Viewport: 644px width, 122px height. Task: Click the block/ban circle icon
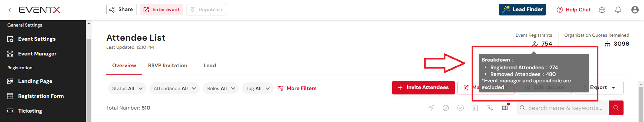click(446, 108)
